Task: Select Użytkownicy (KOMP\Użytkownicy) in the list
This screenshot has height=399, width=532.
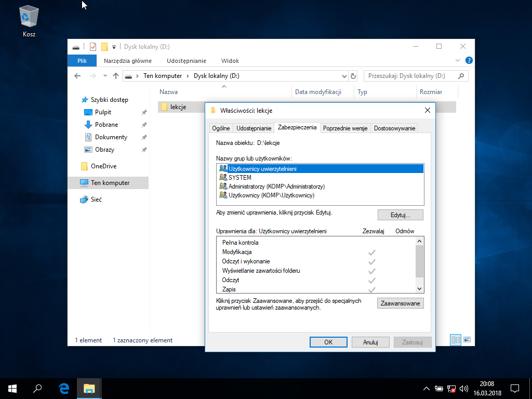Action: (320, 195)
